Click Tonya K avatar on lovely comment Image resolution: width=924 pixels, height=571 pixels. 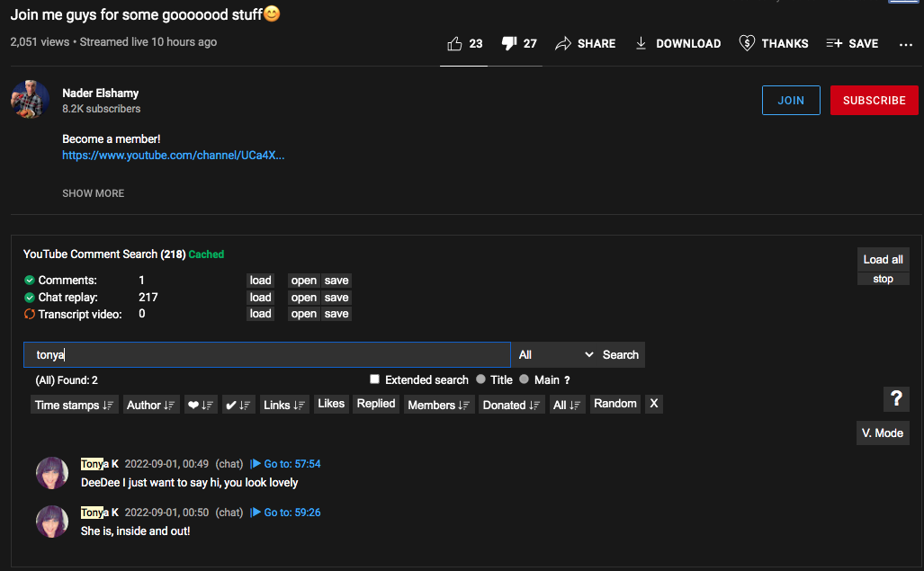pos(52,473)
